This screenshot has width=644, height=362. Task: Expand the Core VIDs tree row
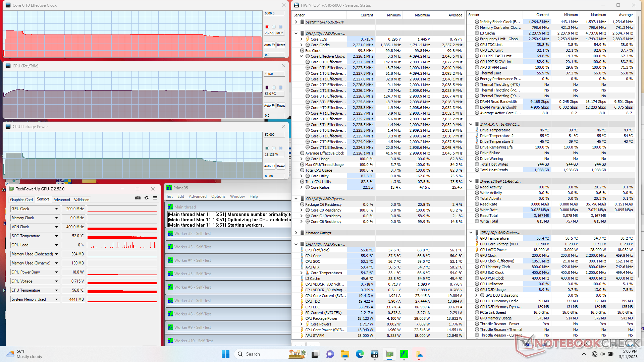coord(302,39)
